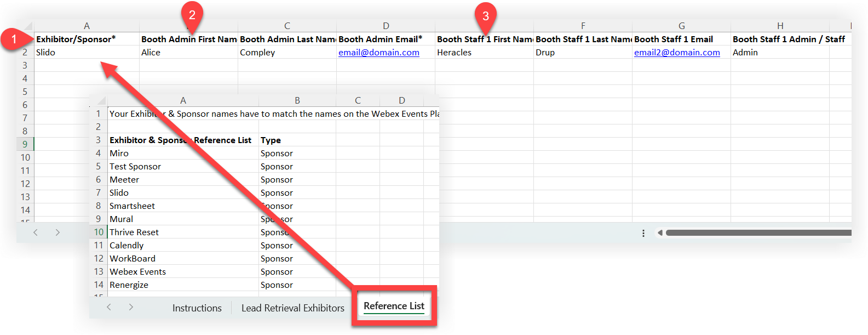Select the Renergize cell

(183, 285)
